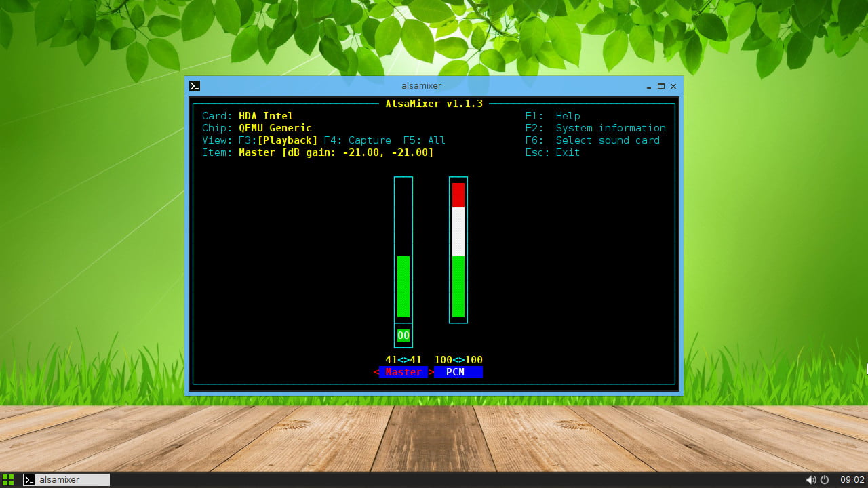Switch to the Capture view
Viewport: 868px width, 488px height.
click(x=357, y=140)
